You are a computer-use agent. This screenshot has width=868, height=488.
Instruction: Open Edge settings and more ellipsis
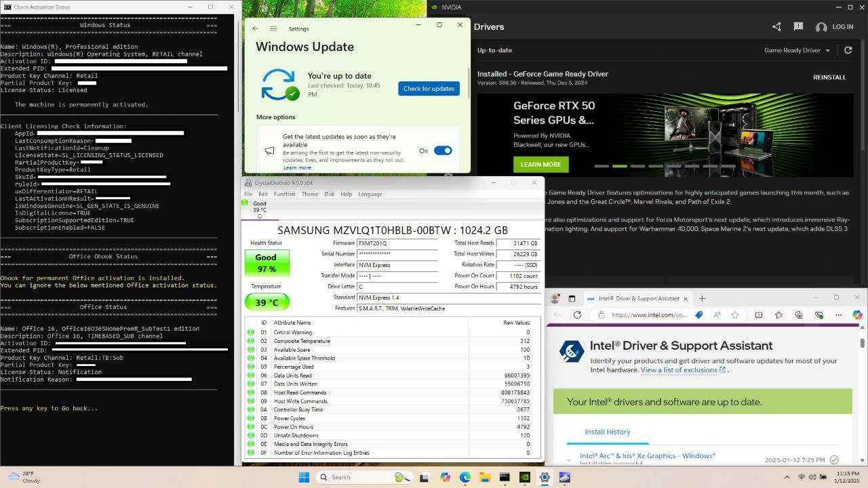click(x=838, y=314)
